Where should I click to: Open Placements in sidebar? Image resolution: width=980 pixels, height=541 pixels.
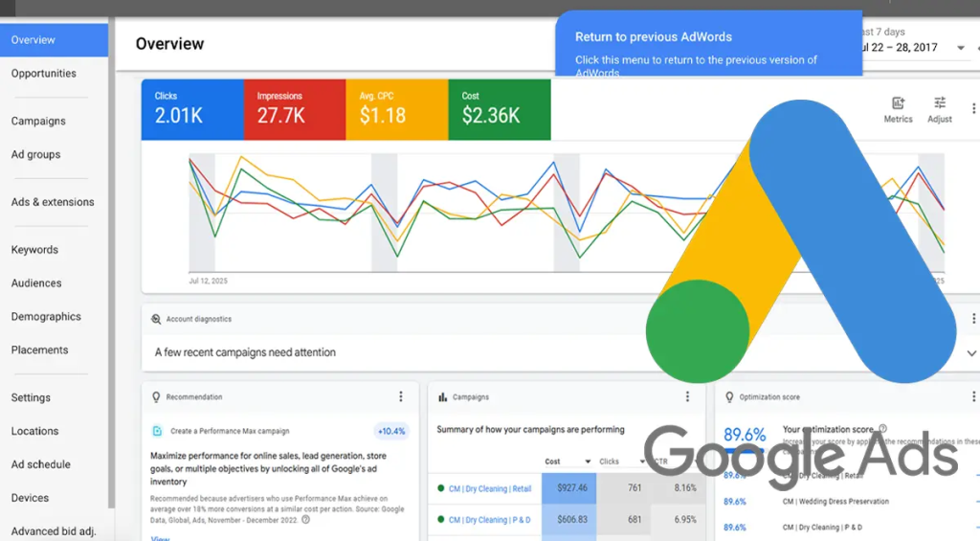(x=39, y=350)
